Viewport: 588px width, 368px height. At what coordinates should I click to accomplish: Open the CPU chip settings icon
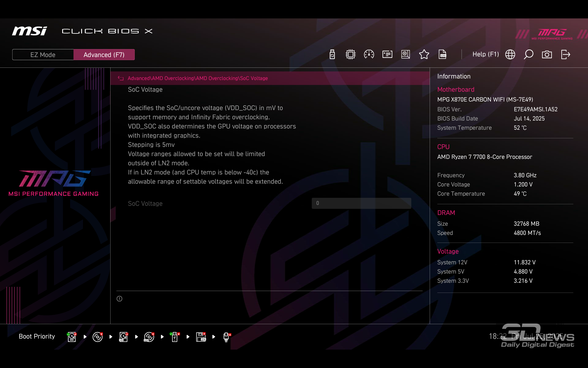pyautogui.click(x=351, y=55)
